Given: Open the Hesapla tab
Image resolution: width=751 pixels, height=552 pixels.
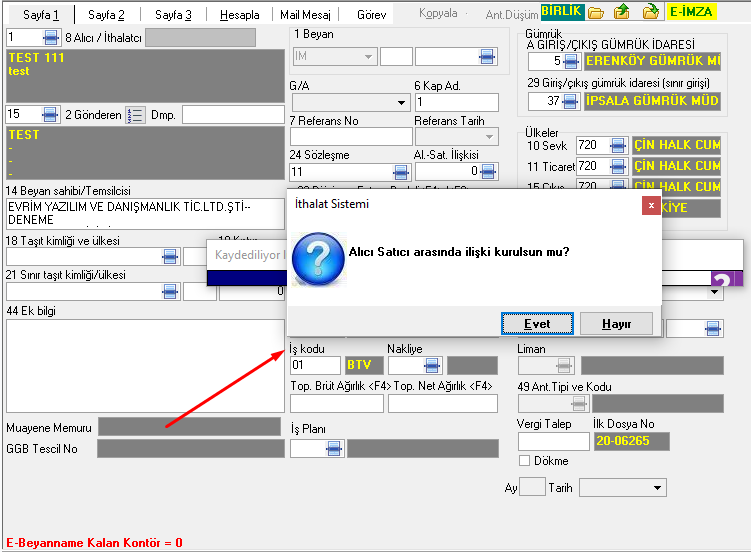Looking at the screenshot, I should coord(238,15).
